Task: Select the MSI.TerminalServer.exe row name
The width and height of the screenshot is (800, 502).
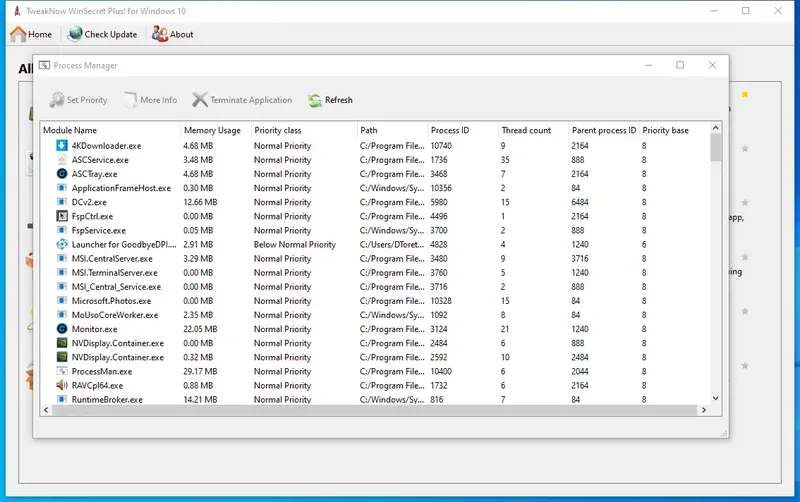Action: point(115,273)
